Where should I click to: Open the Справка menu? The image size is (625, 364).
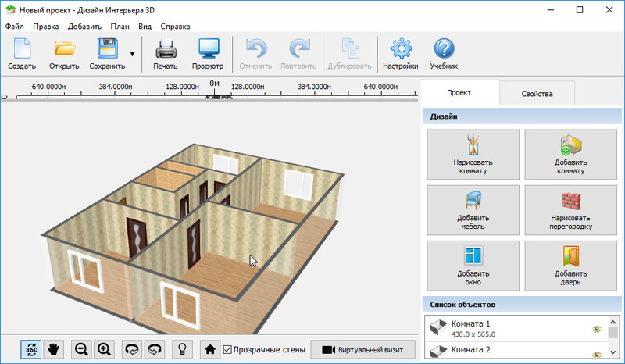(x=175, y=27)
